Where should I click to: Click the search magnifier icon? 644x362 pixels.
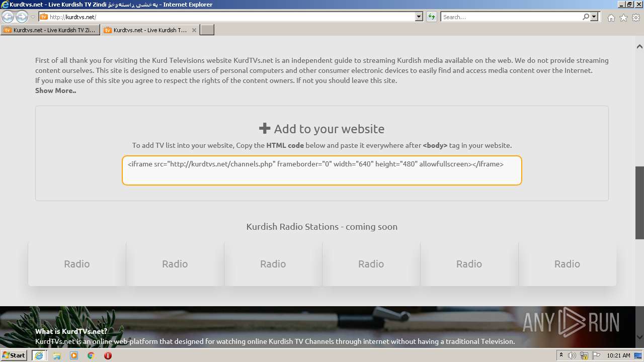tap(586, 17)
